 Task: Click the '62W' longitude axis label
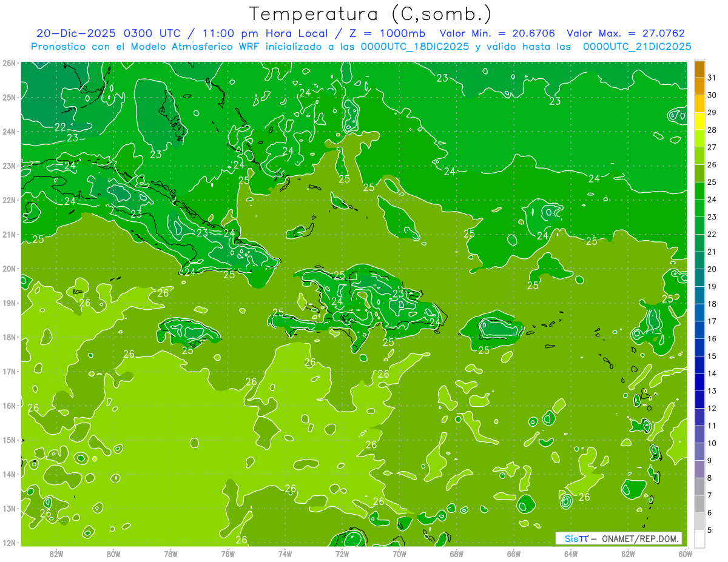(628, 554)
